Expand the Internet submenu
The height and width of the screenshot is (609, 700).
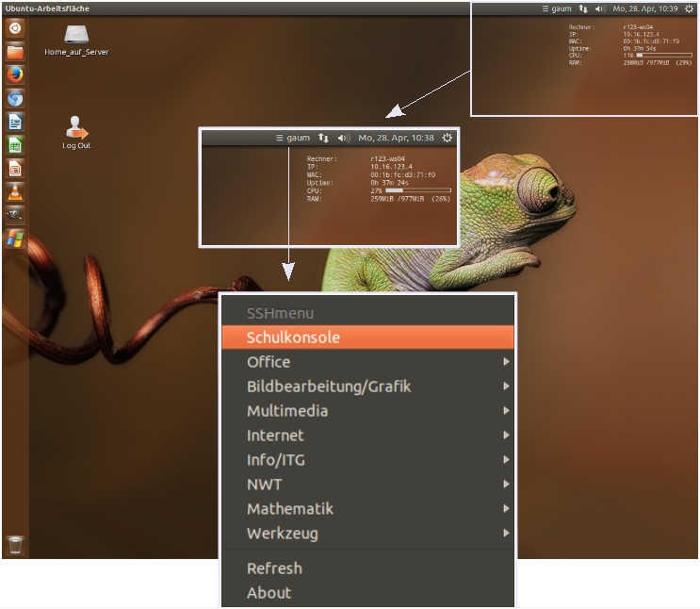pos(275,436)
